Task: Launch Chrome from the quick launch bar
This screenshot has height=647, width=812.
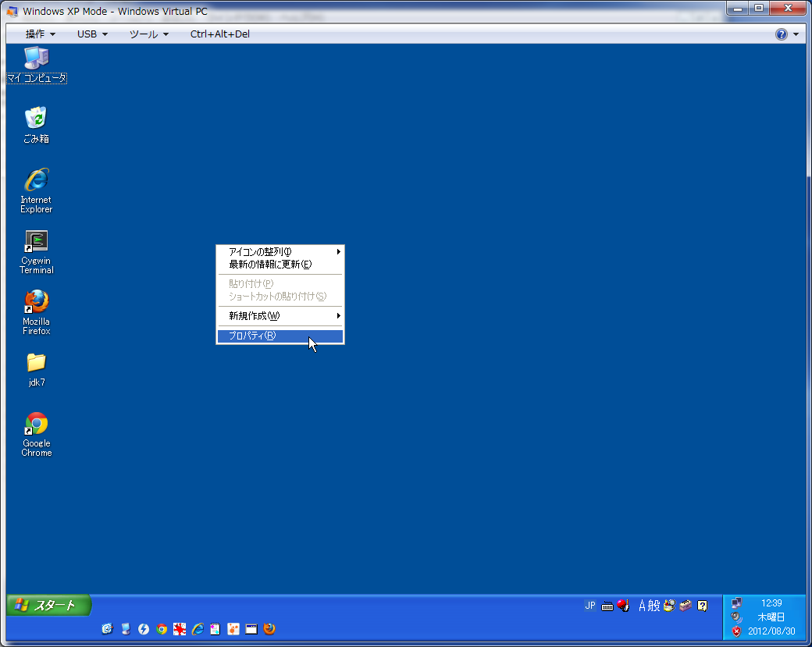Action: point(162,629)
